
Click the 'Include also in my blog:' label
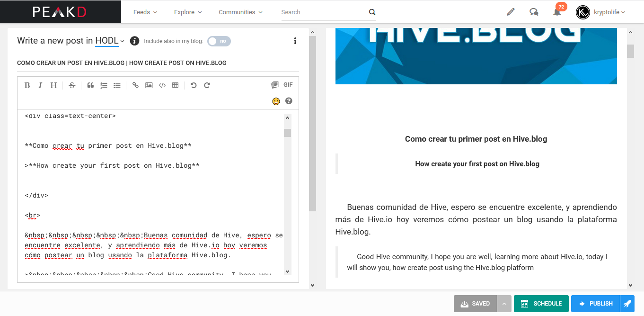174,41
